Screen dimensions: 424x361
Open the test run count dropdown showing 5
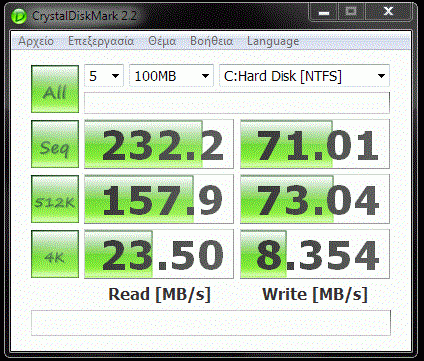[104, 76]
